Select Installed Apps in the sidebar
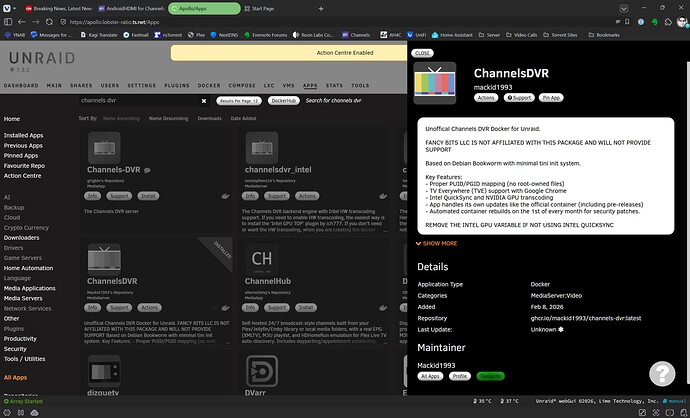Image resolution: width=690 pixels, height=418 pixels. 23,136
